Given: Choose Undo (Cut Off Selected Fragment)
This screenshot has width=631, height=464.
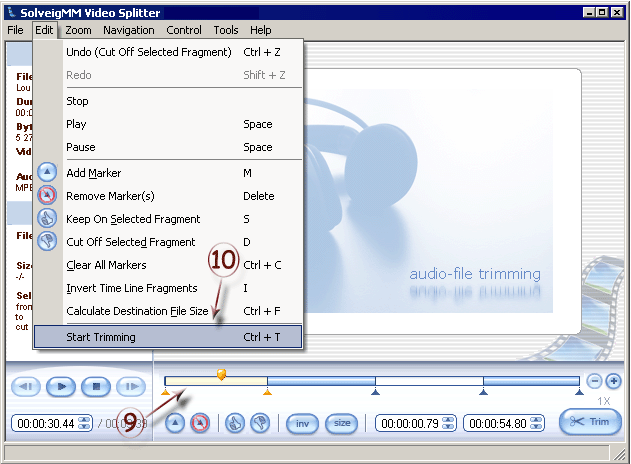Looking at the screenshot, I should click(x=168, y=52).
